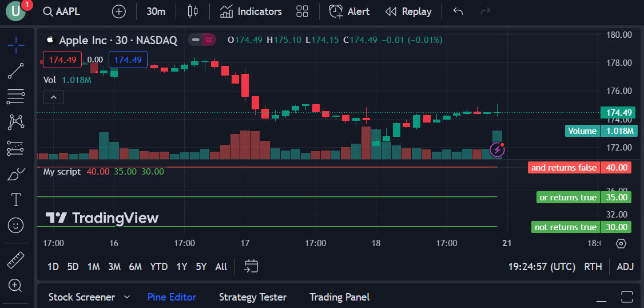Set date range to 5Y
Image resolution: width=644 pixels, height=308 pixels.
[x=201, y=266]
